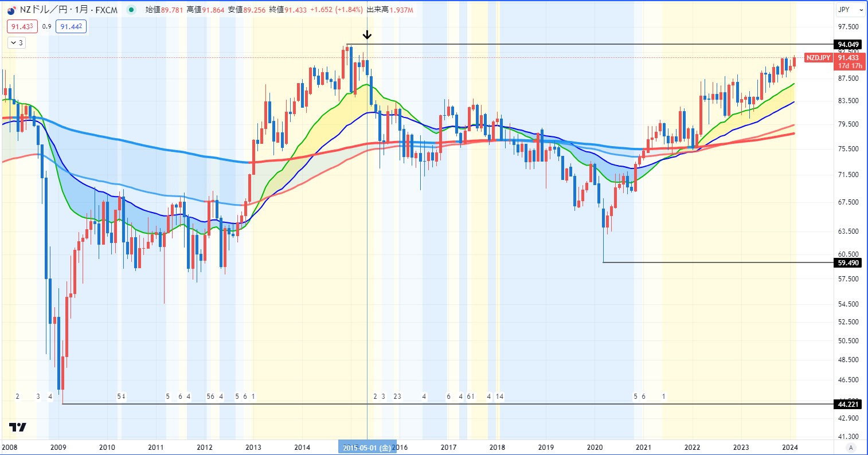Click the 2015-05-01 (金) date marker

point(367,448)
